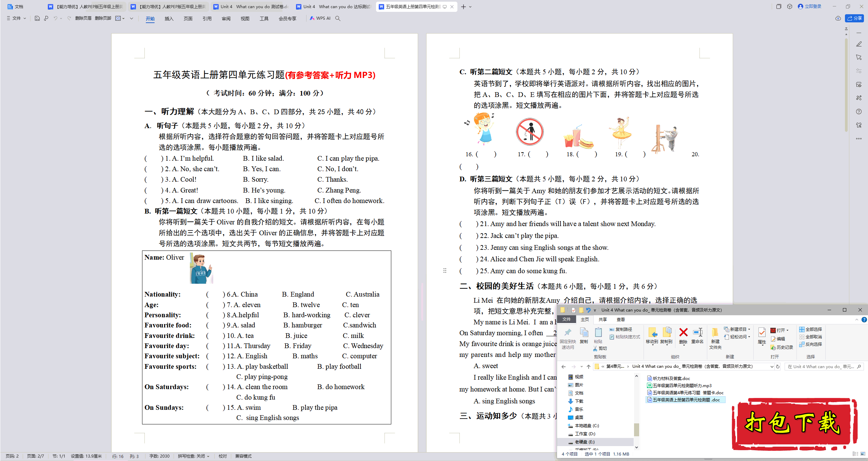Click the Explorer navigation pane scrollbar
868x461 pixels.
(x=636, y=429)
